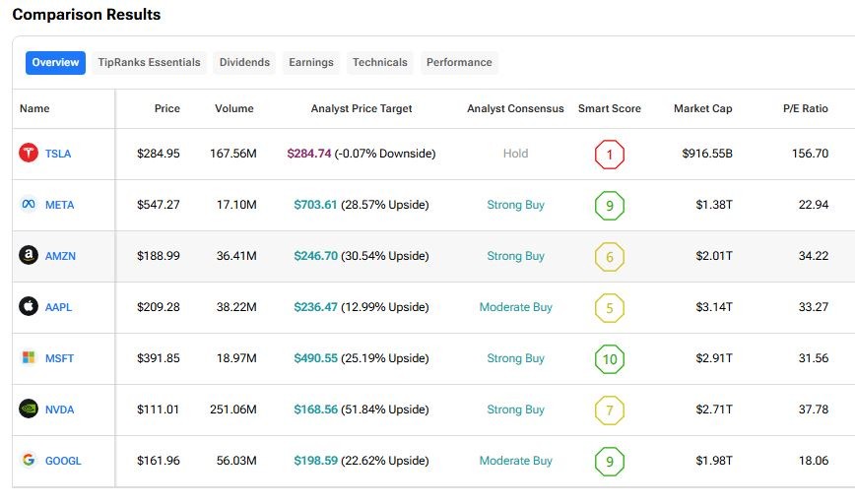Go to the Performance tab

tap(459, 63)
